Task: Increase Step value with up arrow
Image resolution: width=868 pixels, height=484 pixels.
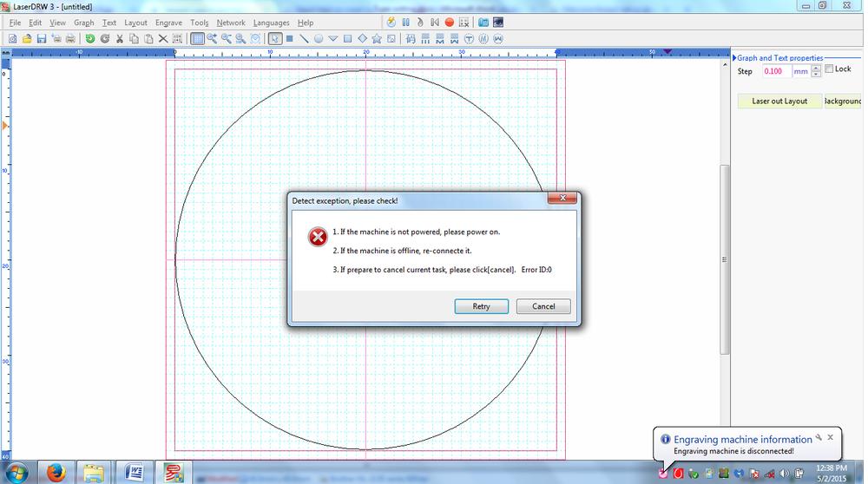Action: tap(816, 68)
